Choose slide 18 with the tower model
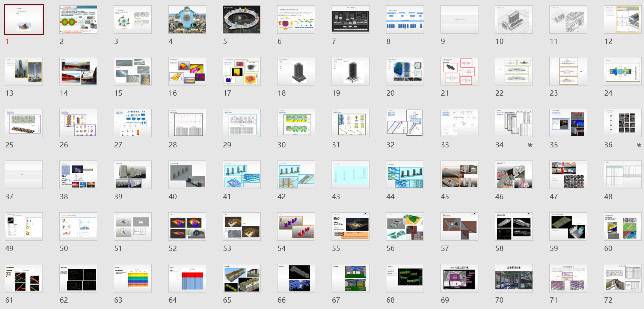The width and height of the screenshot is (644, 309). [x=296, y=71]
